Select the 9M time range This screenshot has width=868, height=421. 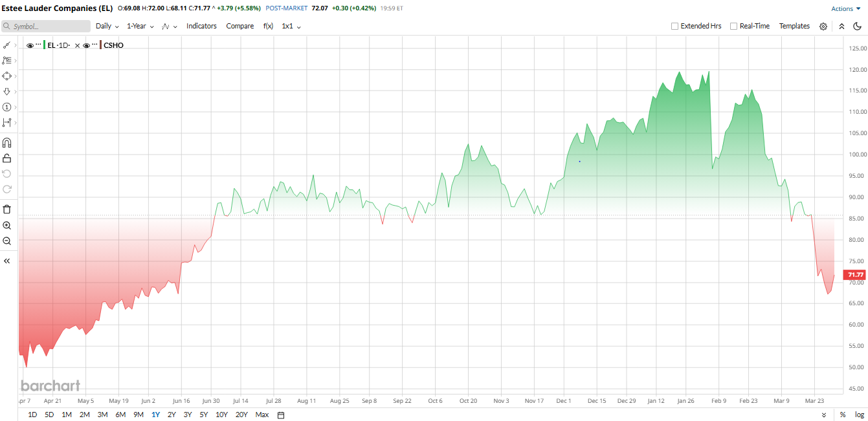point(139,415)
